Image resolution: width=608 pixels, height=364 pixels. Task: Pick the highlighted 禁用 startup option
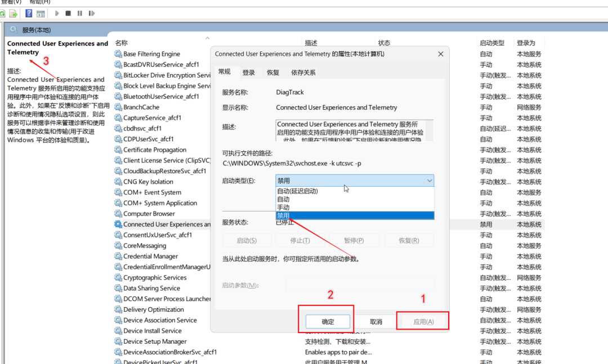(283, 215)
